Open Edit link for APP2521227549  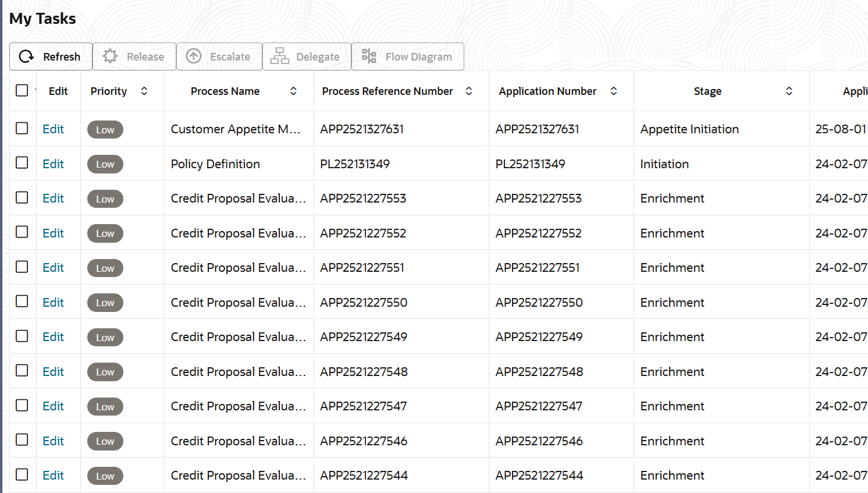click(53, 337)
